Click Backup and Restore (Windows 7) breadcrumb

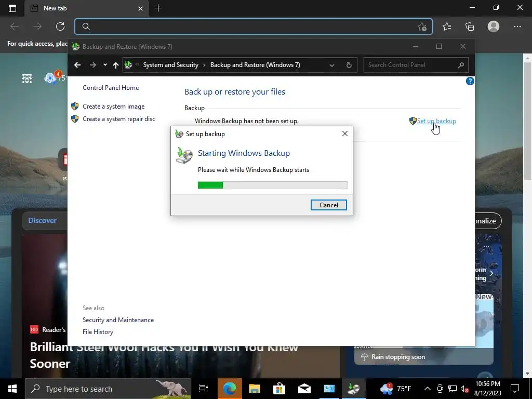pyautogui.click(x=255, y=65)
